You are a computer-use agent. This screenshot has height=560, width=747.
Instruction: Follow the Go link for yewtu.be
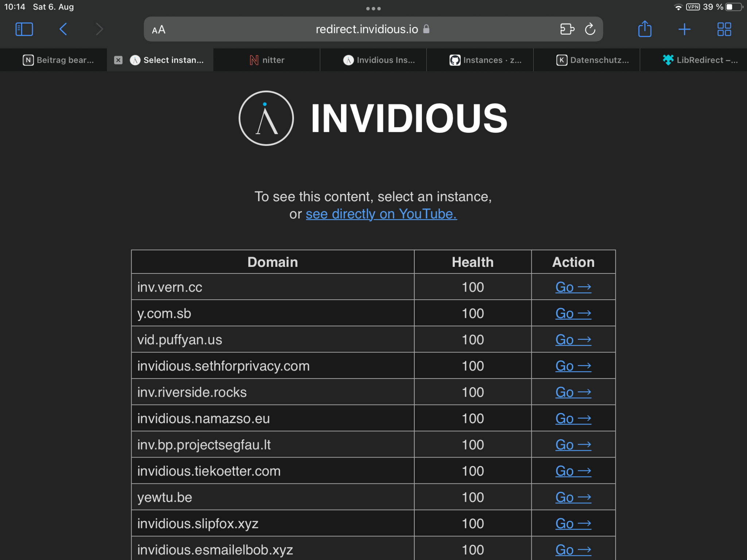click(573, 497)
